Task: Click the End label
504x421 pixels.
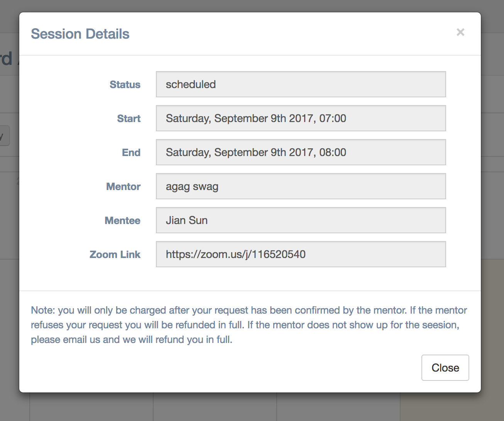Action: pos(131,153)
